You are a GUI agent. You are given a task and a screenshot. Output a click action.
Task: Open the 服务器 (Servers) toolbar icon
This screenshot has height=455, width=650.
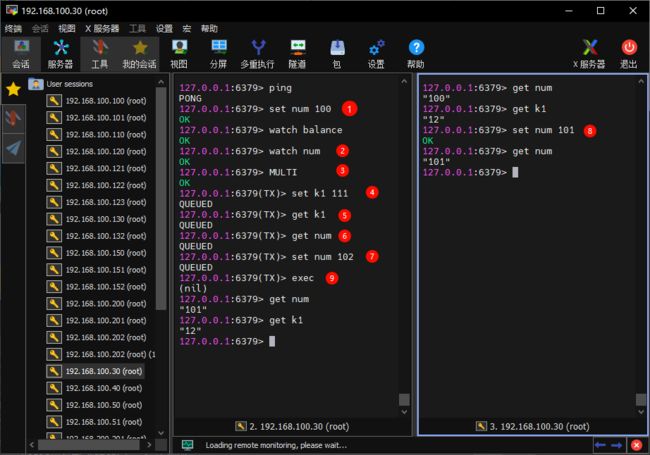(61, 54)
